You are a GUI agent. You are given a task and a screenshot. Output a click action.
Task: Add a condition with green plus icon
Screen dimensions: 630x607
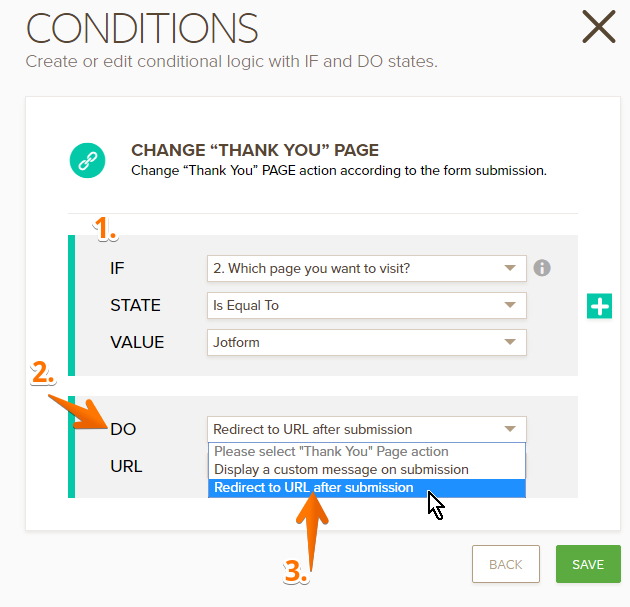[599, 306]
